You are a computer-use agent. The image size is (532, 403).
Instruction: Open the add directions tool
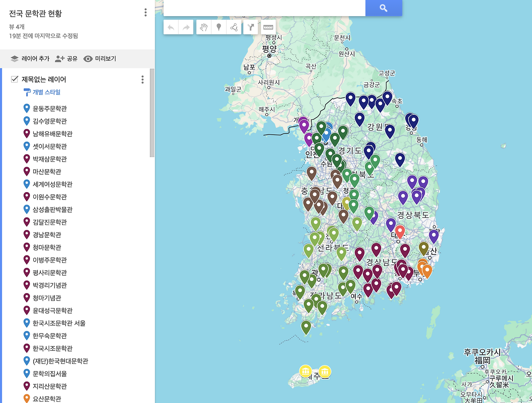pos(251,27)
